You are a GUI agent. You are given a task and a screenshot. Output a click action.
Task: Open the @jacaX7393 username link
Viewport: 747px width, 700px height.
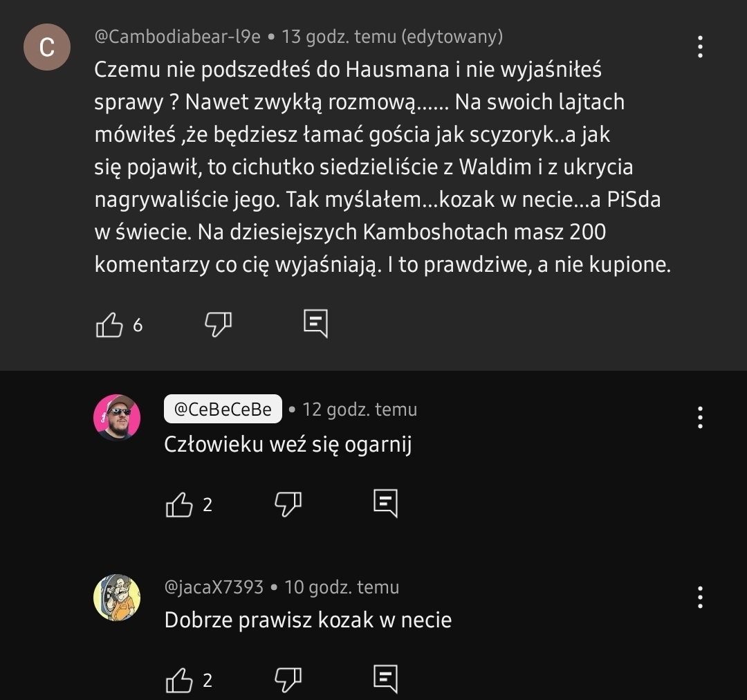214,587
